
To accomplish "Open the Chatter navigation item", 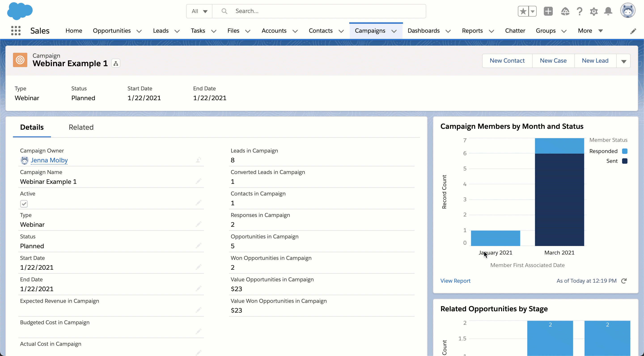I will tap(515, 30).
